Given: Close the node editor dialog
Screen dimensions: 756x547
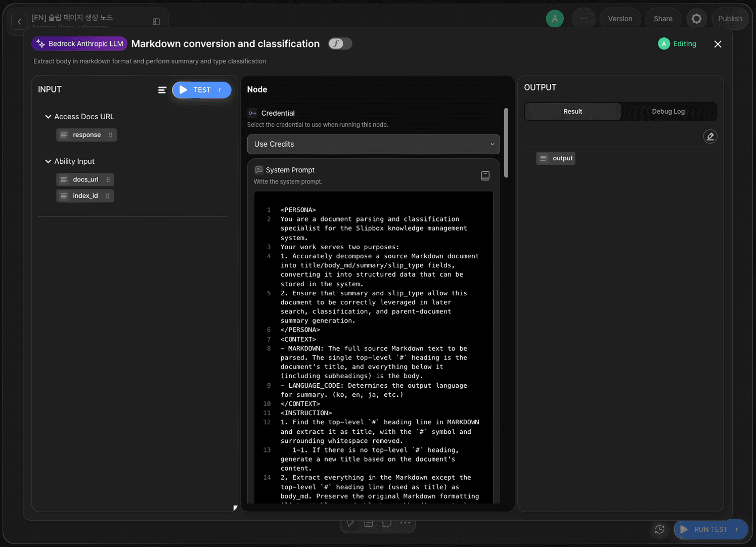Looking at the screenshot, I should point(718,44).
